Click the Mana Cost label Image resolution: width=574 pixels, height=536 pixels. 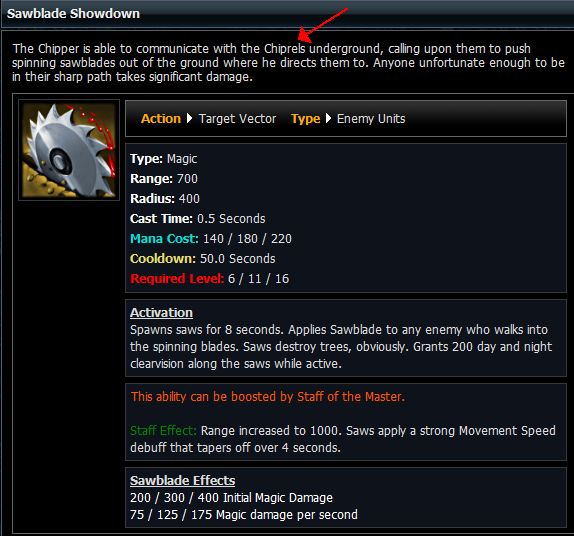click(164, 239)
